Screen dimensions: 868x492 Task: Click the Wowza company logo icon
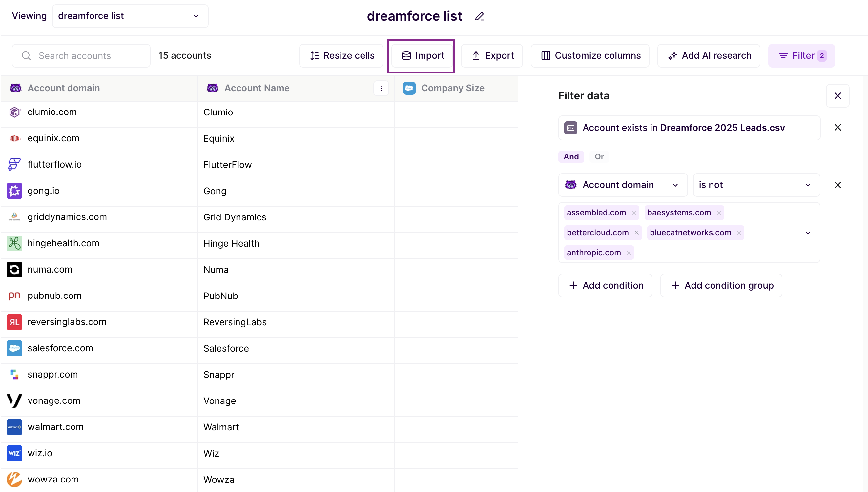tap(14, 480)
